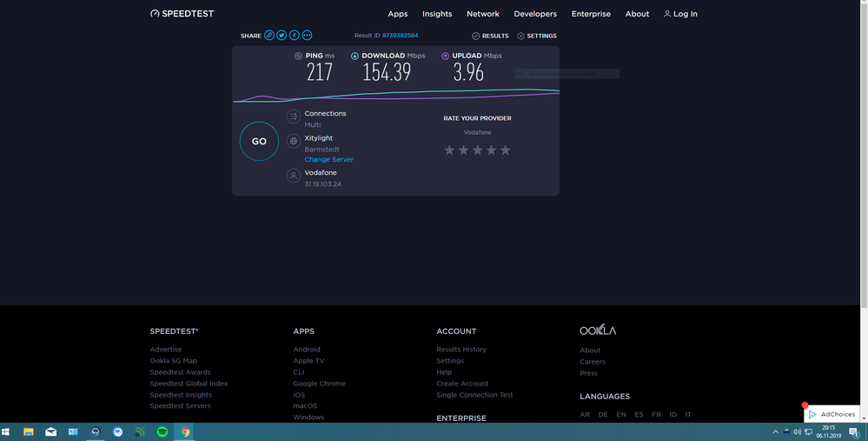Rate provider with third star
868x441 pixels.
click(x=477, y=150)
